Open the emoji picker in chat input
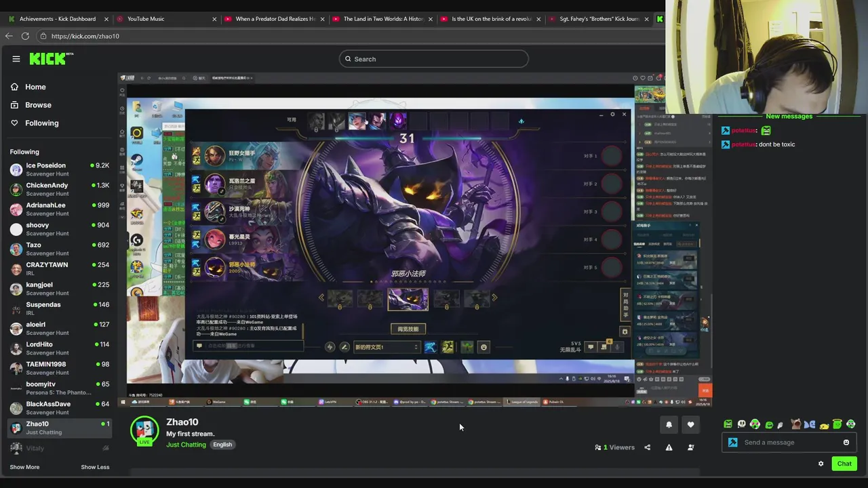The image size is (868, 488). pyautogui.click(x=846, y=443)
